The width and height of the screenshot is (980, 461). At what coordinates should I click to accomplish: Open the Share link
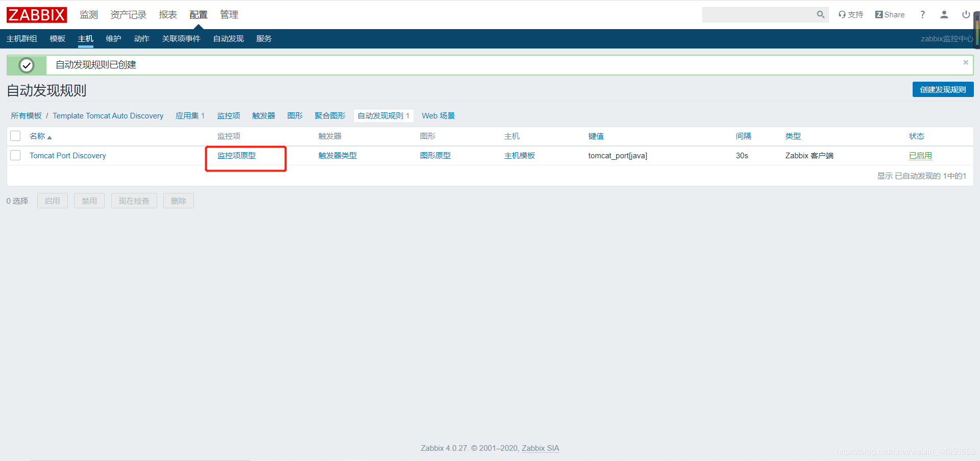(x=890, y=15)
